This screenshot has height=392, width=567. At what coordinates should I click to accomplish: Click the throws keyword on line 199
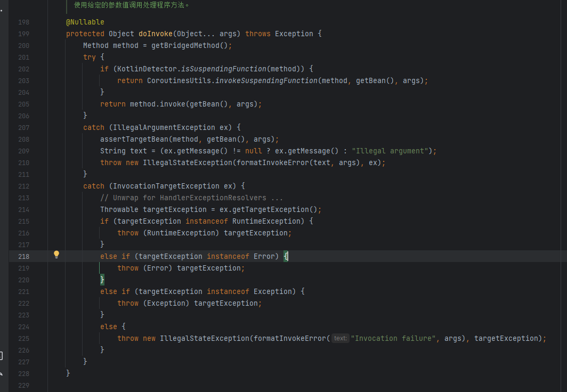[258, 34]
